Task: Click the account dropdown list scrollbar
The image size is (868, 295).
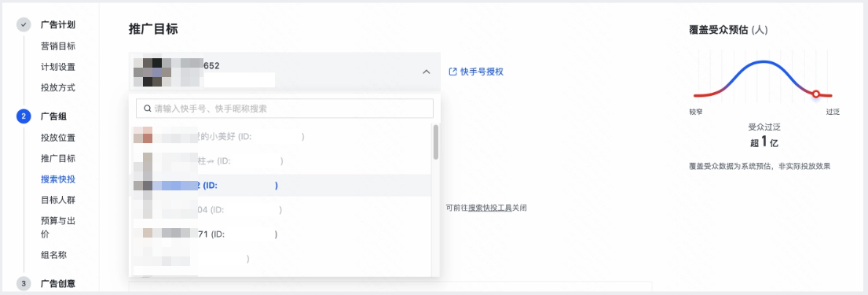Action: (x=436, y=142)
